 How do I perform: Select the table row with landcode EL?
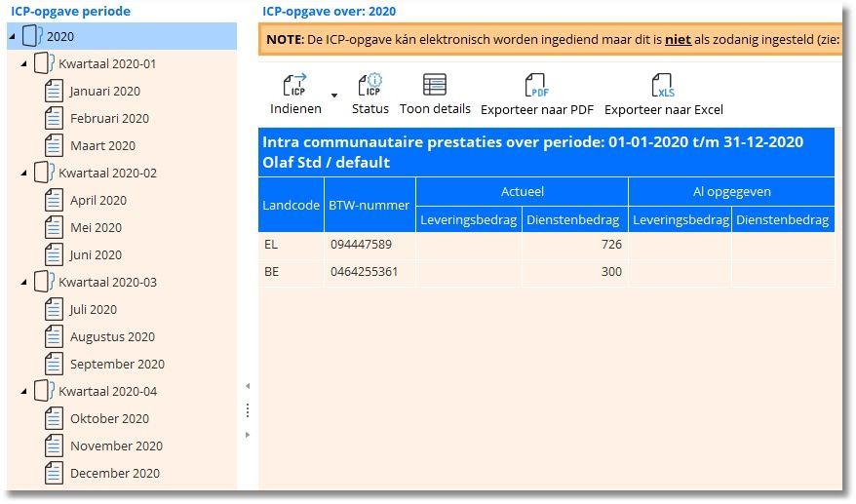coord(546,245)
